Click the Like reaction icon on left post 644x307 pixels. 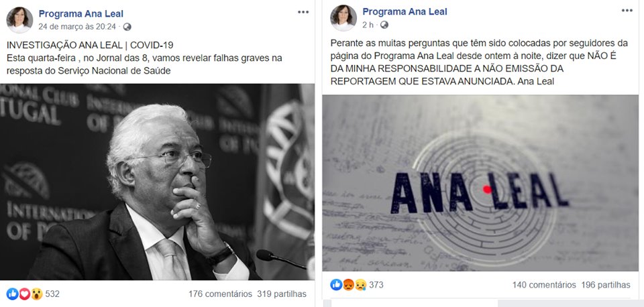[x=12, y=294]
